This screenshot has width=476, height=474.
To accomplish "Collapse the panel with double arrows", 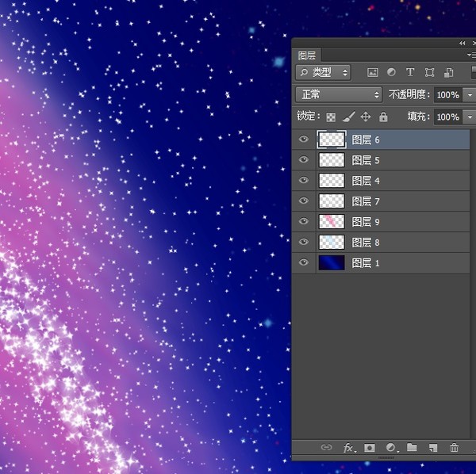I will pyautogui.click(x=462, y=44).
